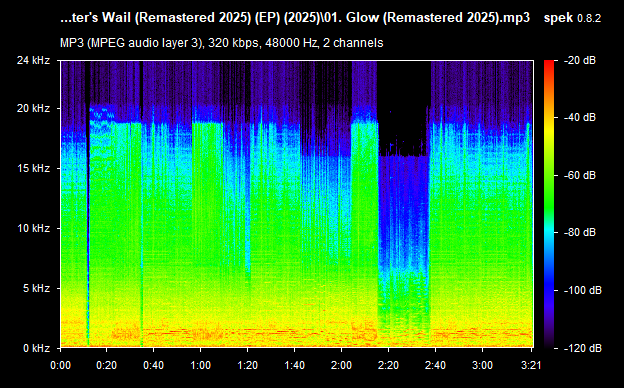The width and height of the screenshot is (624, 388).
Task: Click the "0:40" time axis label
Action: (154, 365)
